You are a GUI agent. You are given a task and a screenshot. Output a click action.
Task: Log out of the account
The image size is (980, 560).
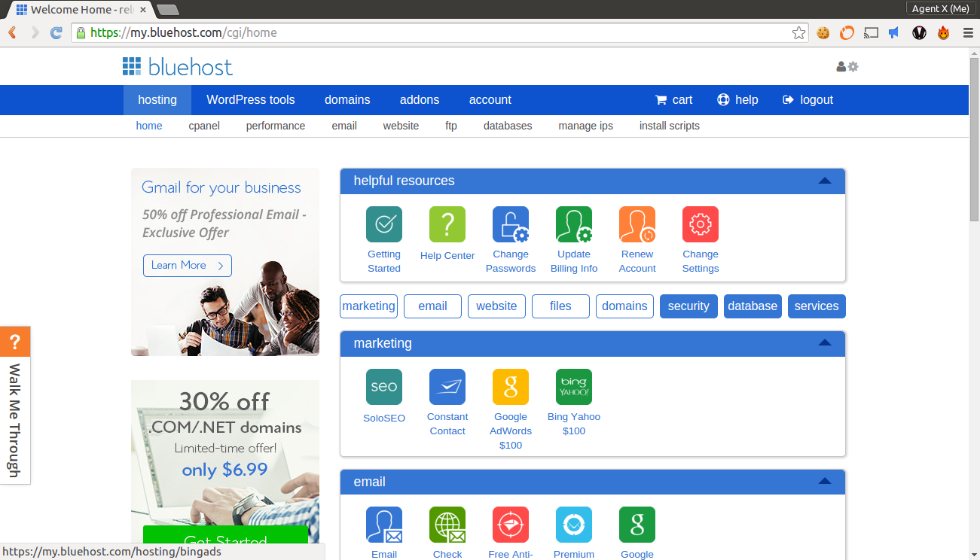pyautogui.click(x=808, y=100)
